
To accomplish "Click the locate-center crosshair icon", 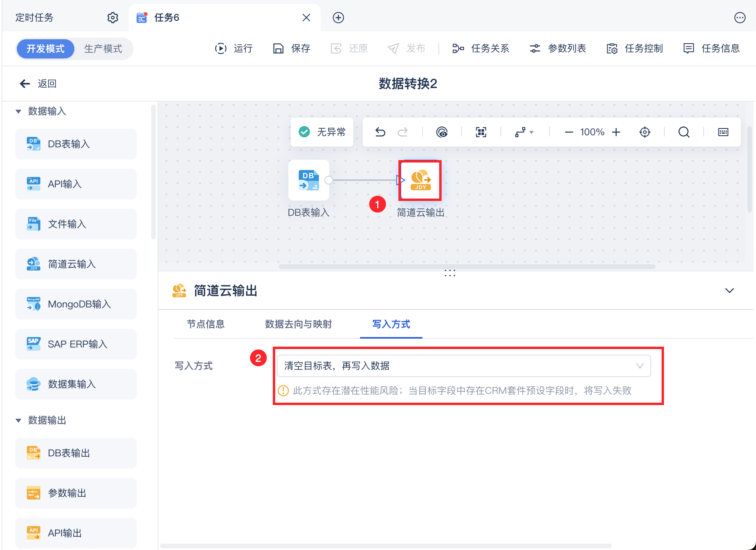I will coord(645,132).
